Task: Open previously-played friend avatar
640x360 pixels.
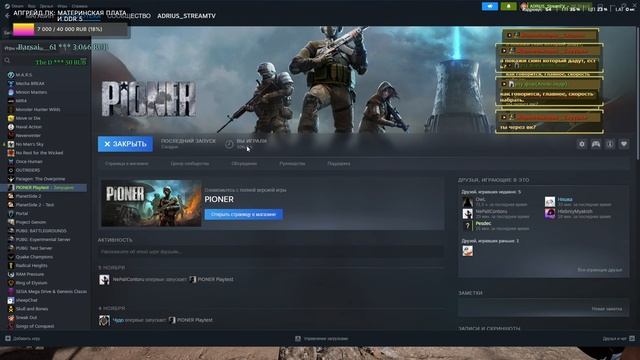Action: (468, 251)
